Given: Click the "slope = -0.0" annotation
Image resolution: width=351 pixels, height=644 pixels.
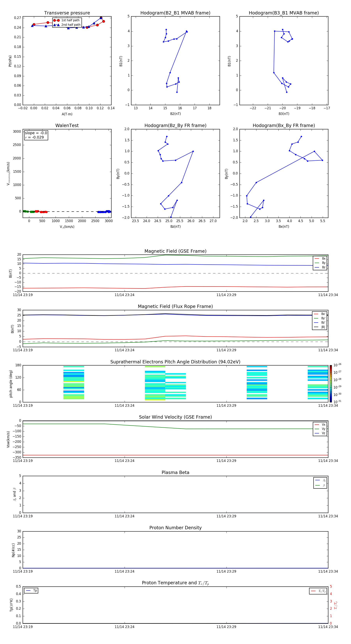Looking at the screenshot, I should (x=36, y=133).
